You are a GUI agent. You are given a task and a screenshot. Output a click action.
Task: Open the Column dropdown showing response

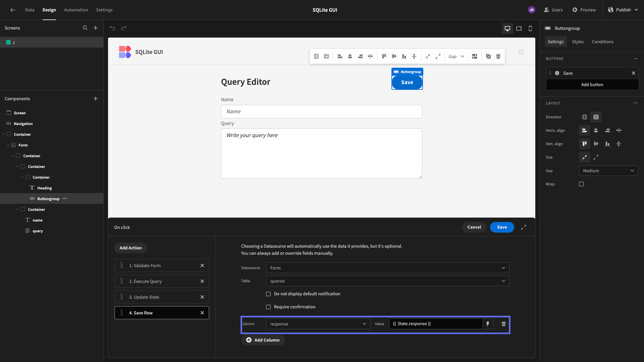[x=318, y=324]
